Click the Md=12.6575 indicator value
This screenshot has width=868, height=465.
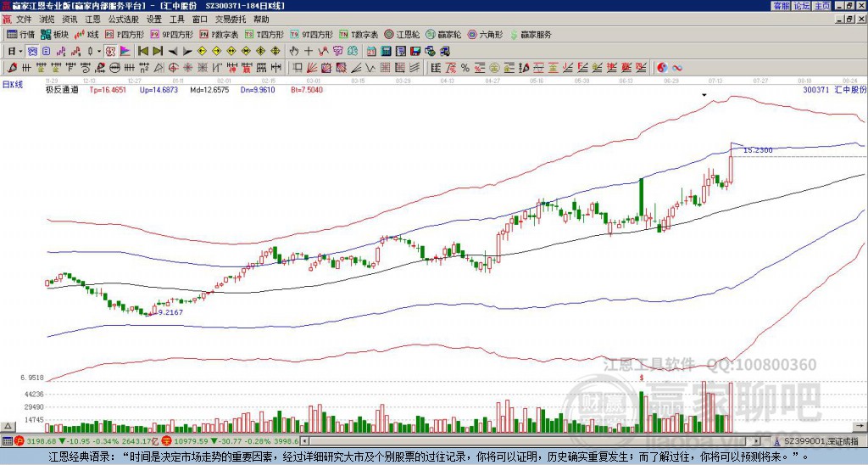pyautogui.click(x=209, y=90)
